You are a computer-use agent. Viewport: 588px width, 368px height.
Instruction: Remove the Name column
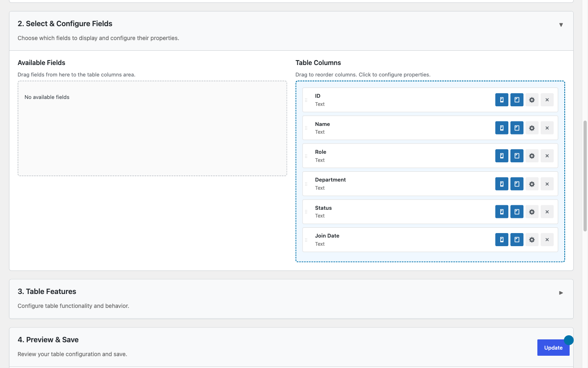click(x=547, y=128)
